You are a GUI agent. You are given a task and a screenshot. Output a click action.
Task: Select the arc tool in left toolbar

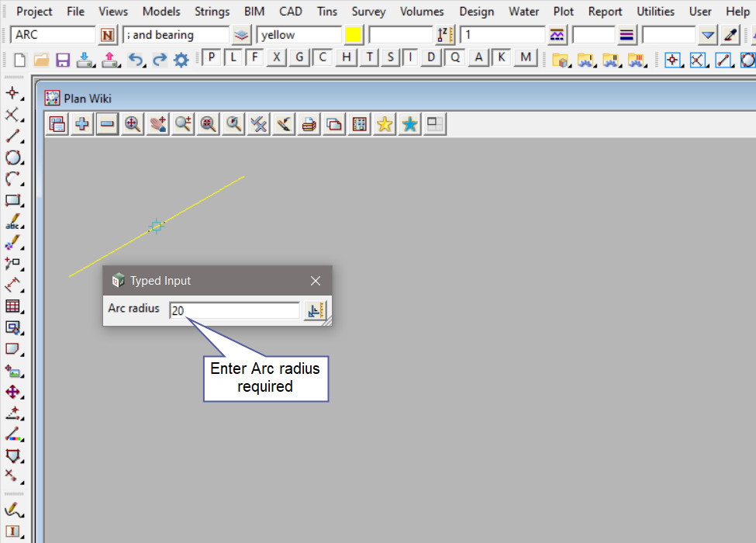pyautogui.click(x=12, y=179)
